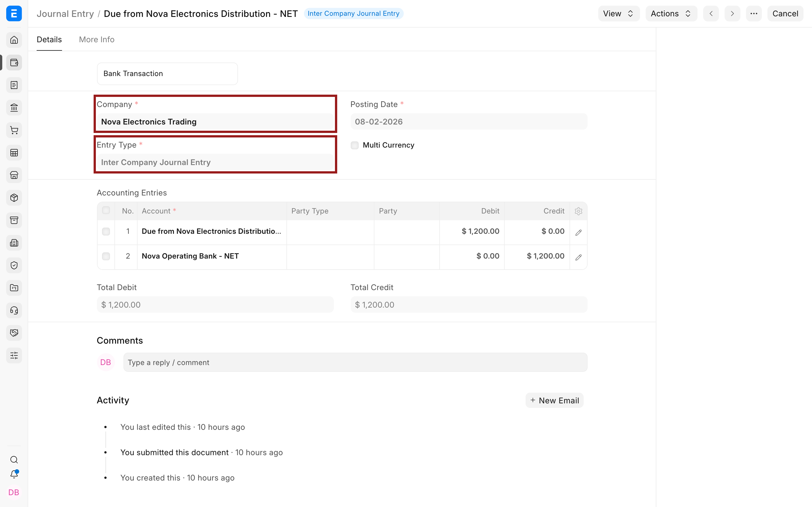Click the comment reply input field
The width and height of the screenshot is (812, 507).
[x=355, y=362]
